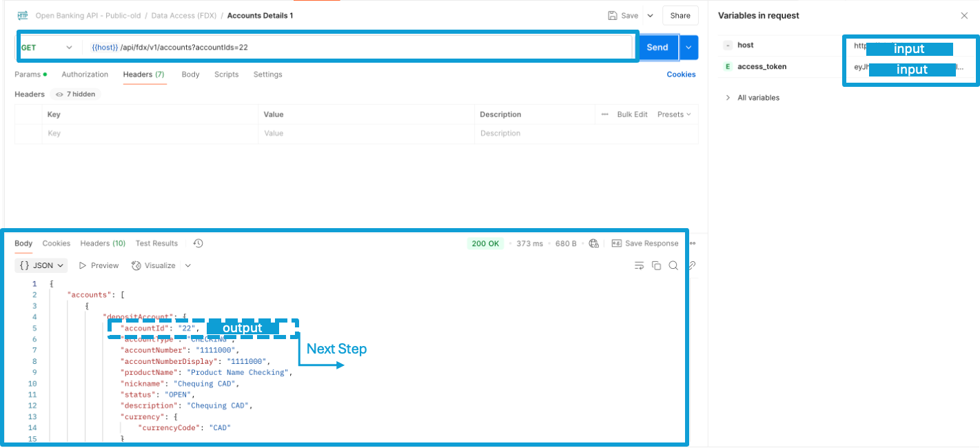This screenshot has width=980, height=448.
Task: Expand the All variables section
Action: [x=752, y=98]
